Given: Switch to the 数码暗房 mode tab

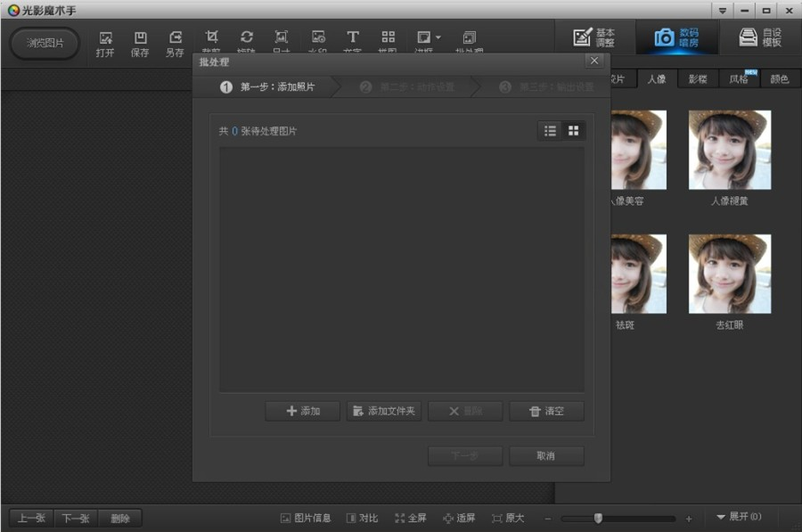Looking at the screenshot, I should click(677, 37).
